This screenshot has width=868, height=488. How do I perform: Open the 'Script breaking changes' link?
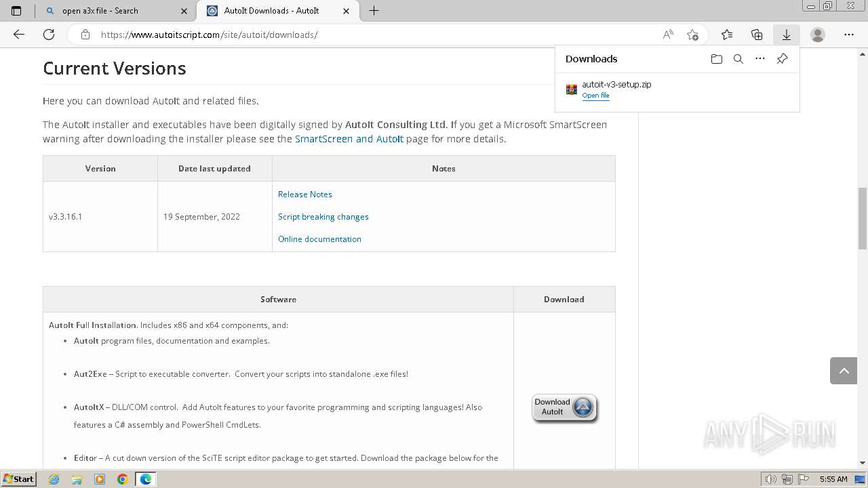323,217
